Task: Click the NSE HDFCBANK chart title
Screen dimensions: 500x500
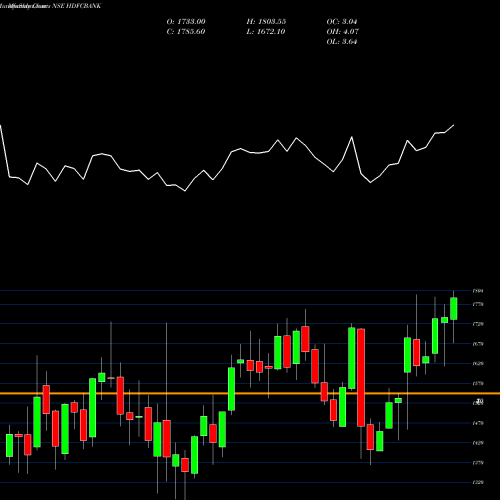Action: point(77,6)
